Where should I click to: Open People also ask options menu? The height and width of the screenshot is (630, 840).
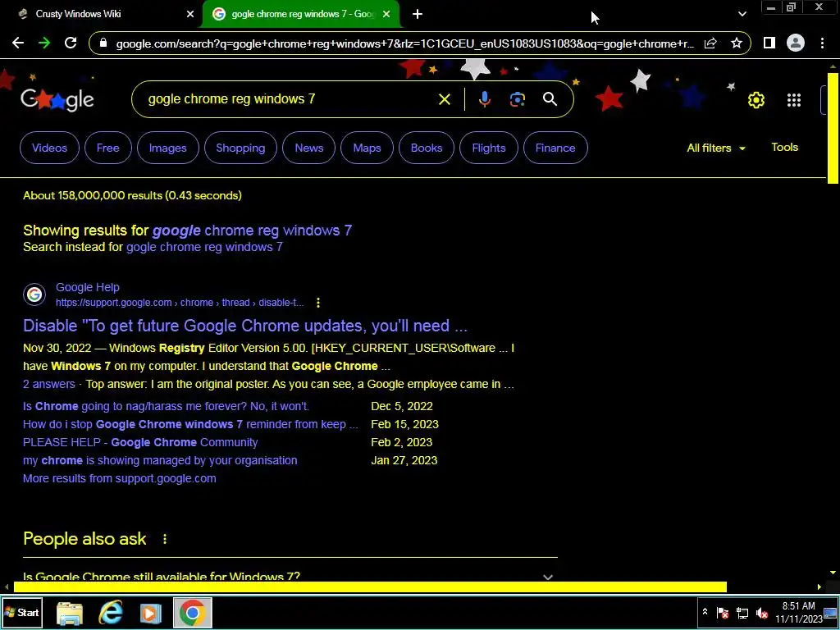click(164, 539)
